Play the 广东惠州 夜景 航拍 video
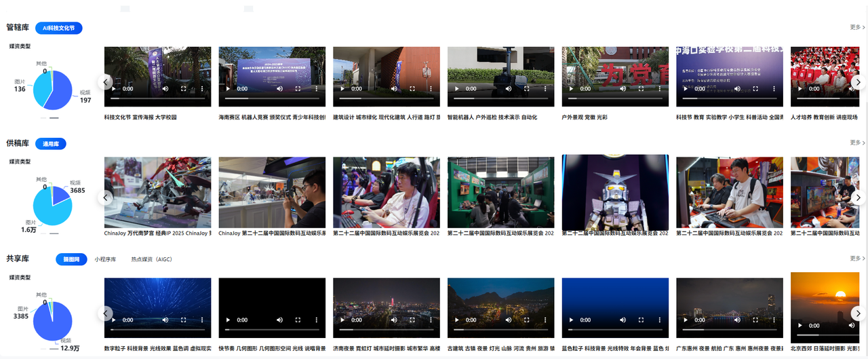Image resolution: width=868 pixels, height=359 pixels. click(687, 320)
